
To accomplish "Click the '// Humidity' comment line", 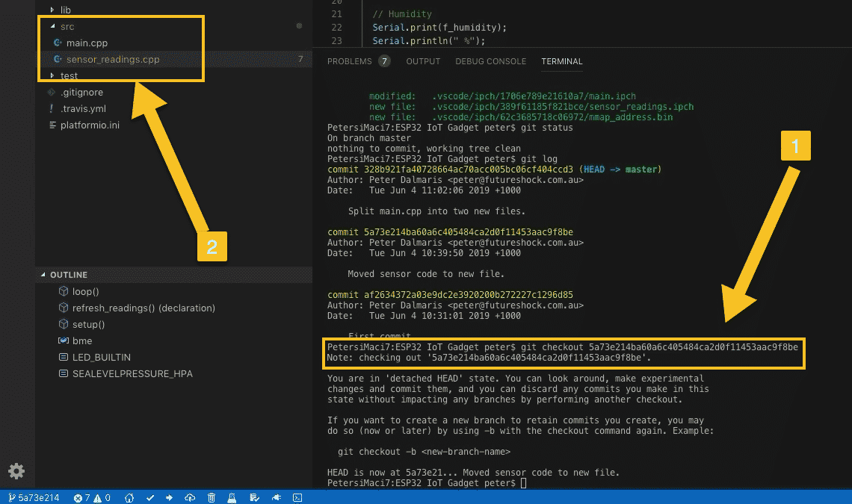I will (402, 14).
